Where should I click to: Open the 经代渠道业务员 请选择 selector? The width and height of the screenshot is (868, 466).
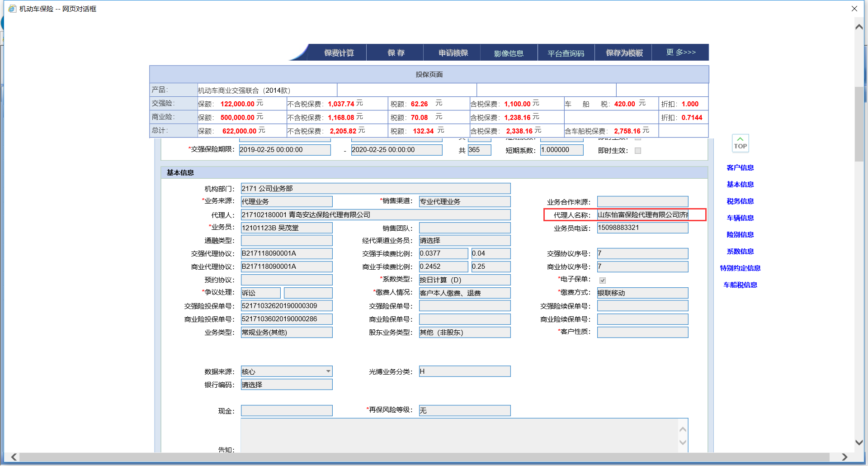tap(465, 240)
